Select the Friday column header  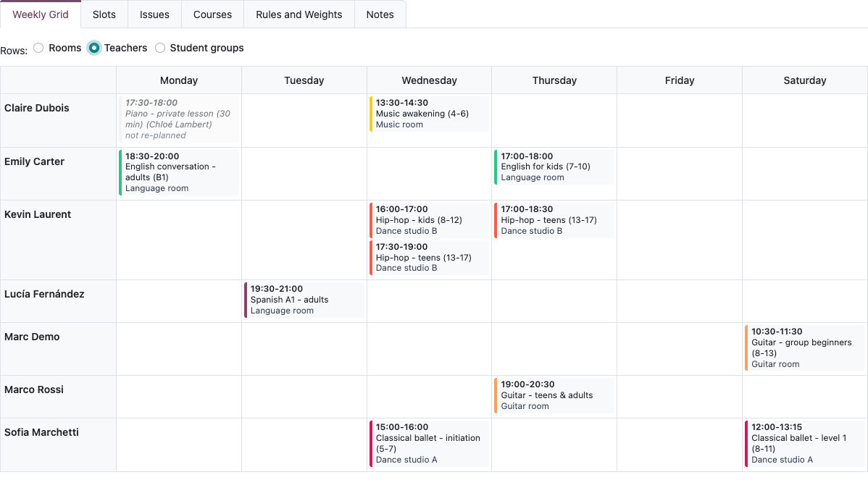point(679,81)
